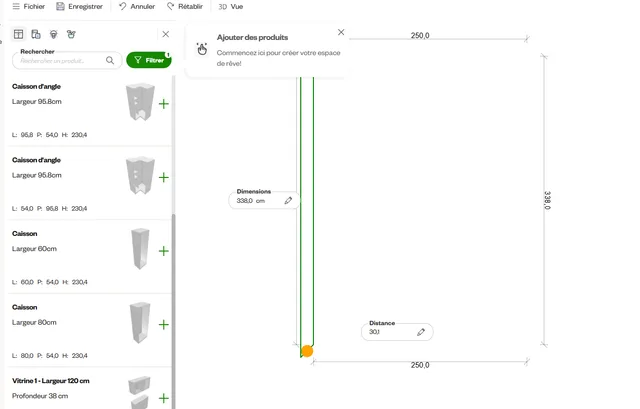Open the furniture catalog panel icon
Viewport: 640px width, 409px height.
36,34
